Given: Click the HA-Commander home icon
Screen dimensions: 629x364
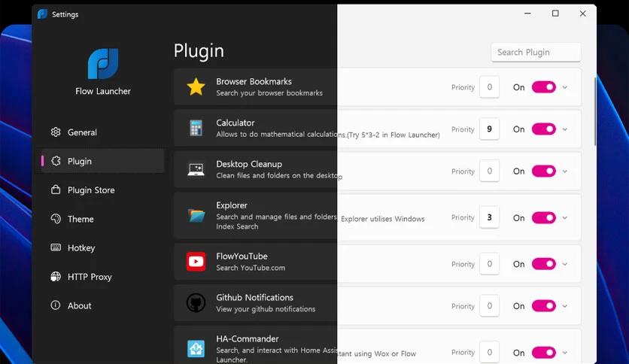Looking at the screenshot, I should pyautogui.click(x=196, y=348).
